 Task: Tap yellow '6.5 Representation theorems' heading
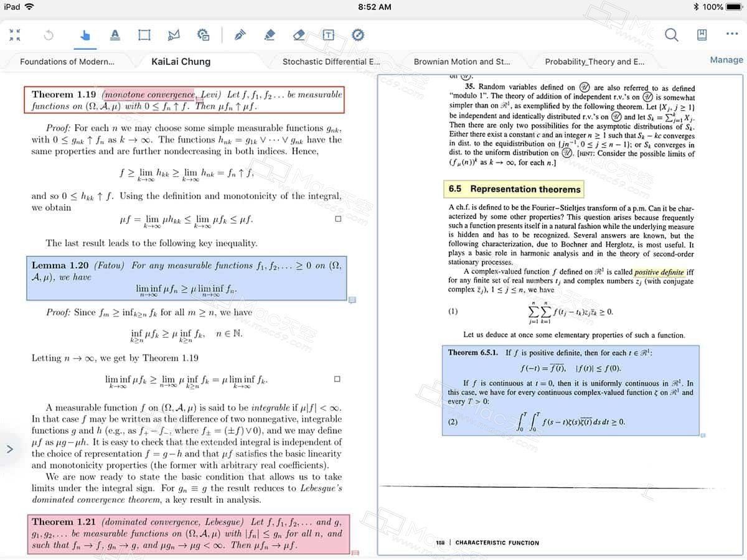(514, 189)
